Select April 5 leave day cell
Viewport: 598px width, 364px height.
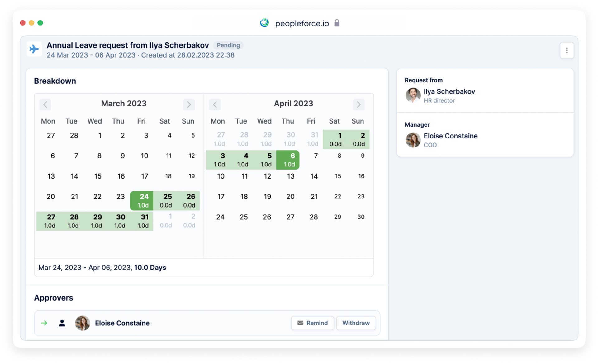(x=264, y=160)
